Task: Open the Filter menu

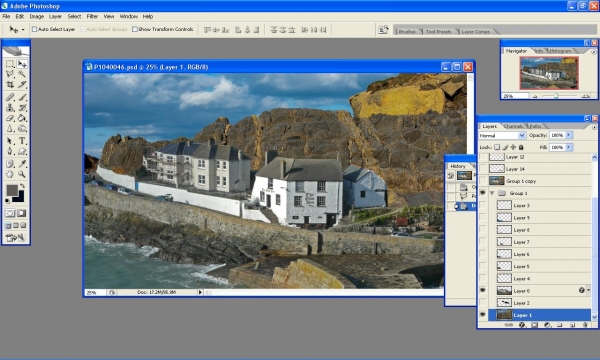Action: coord(92,16)
